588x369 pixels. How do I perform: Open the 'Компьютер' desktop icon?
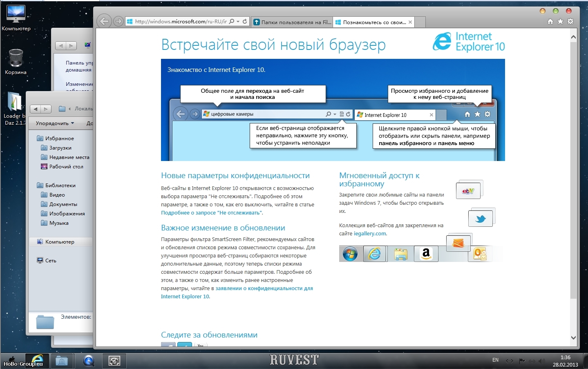click(16, 18)
